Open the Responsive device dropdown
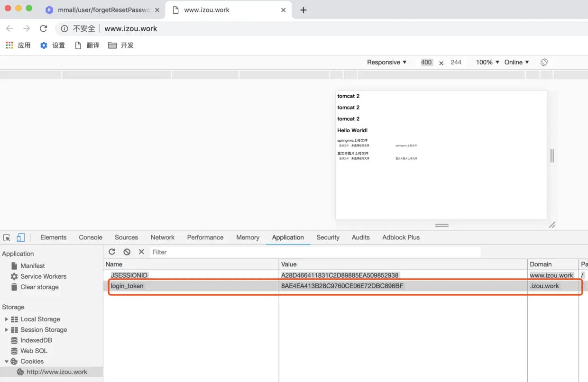The image size is (588, 382). [x=387, y=62]
